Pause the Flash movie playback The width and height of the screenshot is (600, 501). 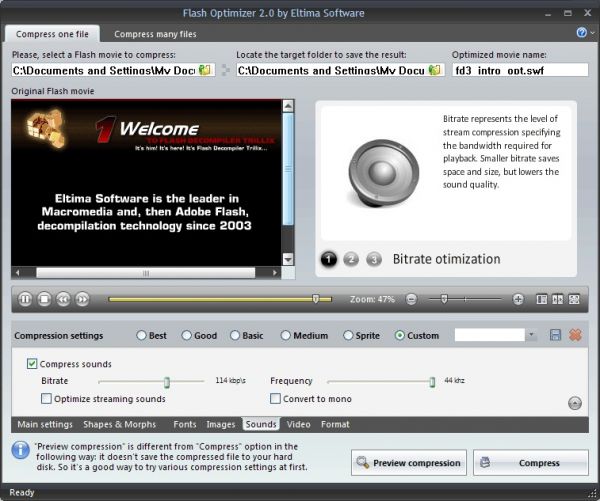(25, 299)
